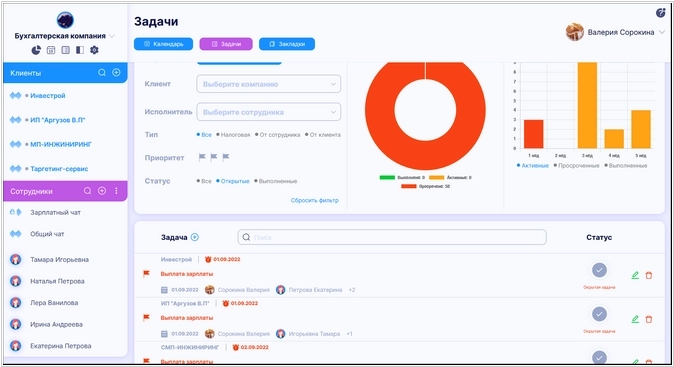The width and height of the screenshot is (674, 367).
Task: Click Сбросить фильтр link
Action: click(315, 200)
